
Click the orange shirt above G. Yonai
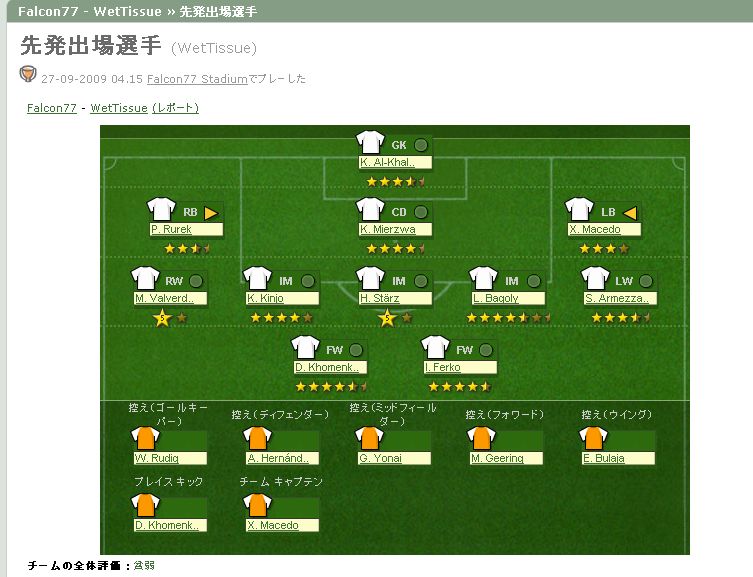(370, 439)
